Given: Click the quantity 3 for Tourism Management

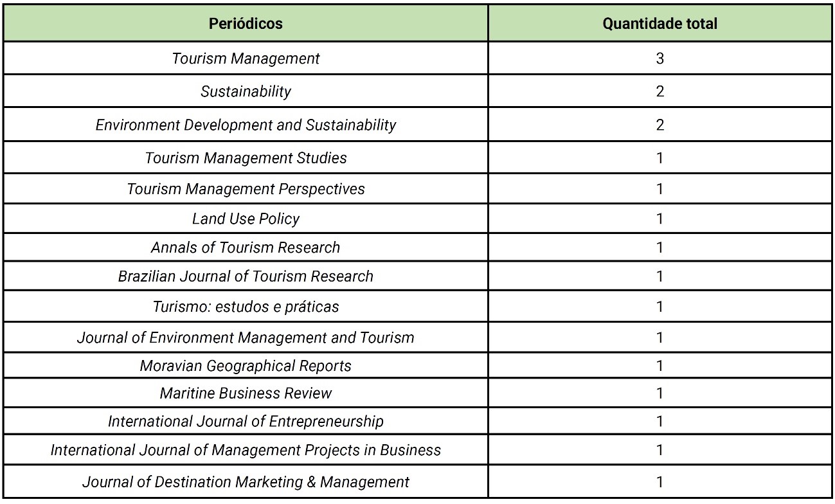Looking at the screenshot, I should [660, 59].
